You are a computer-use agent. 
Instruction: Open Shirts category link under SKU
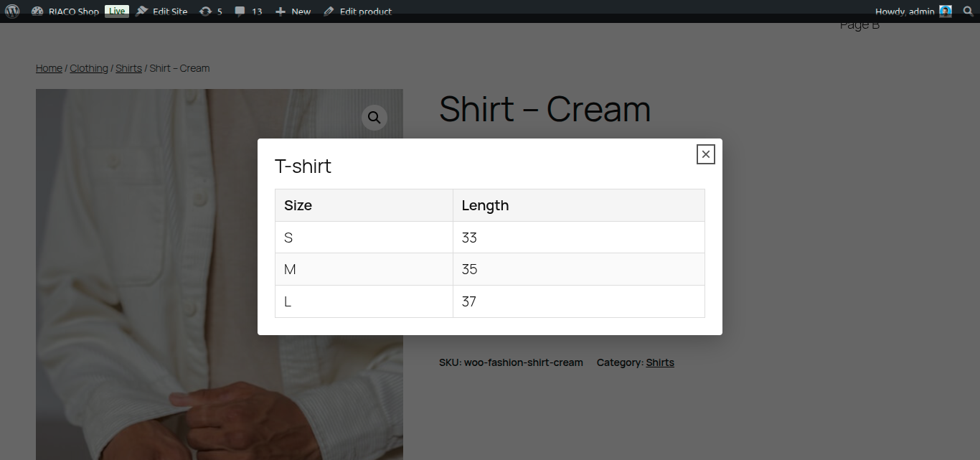click(x=660, y=362)
